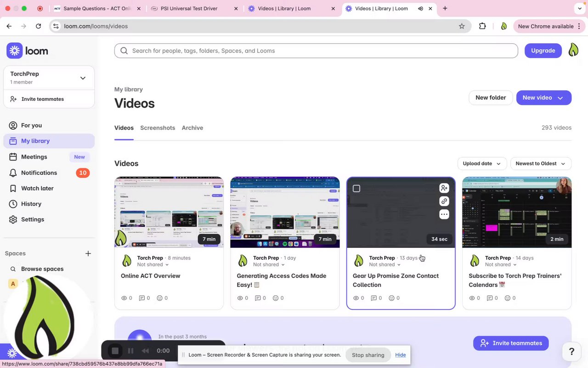This screenshot has width=588, height=368.
Task: Click the rewind button in recorder bar
Action: [x=145, y=351]
